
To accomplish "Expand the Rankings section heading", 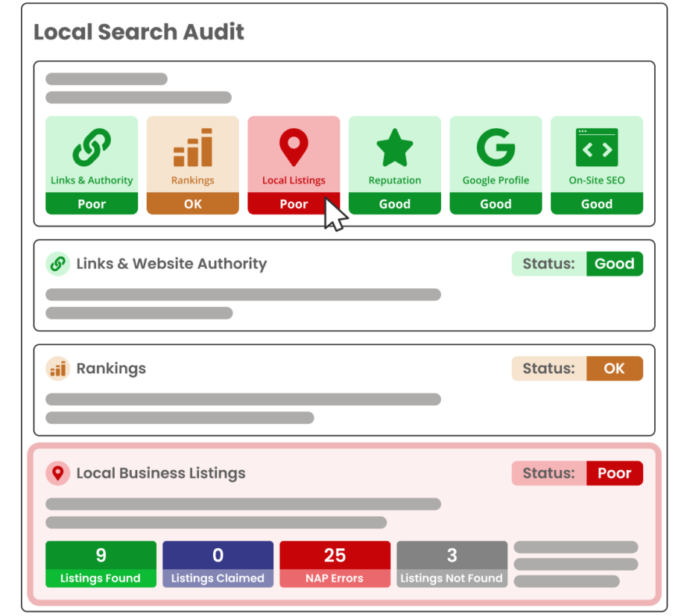I will (x=111, y=369).
